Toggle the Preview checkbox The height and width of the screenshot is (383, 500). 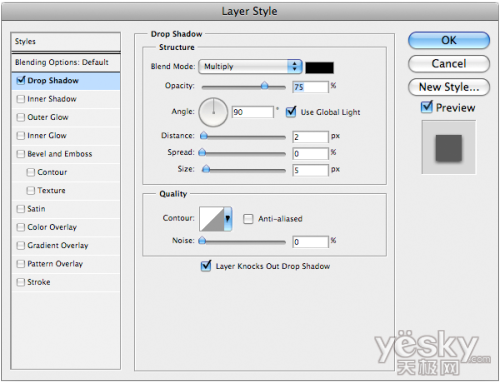tap(427, 107)
